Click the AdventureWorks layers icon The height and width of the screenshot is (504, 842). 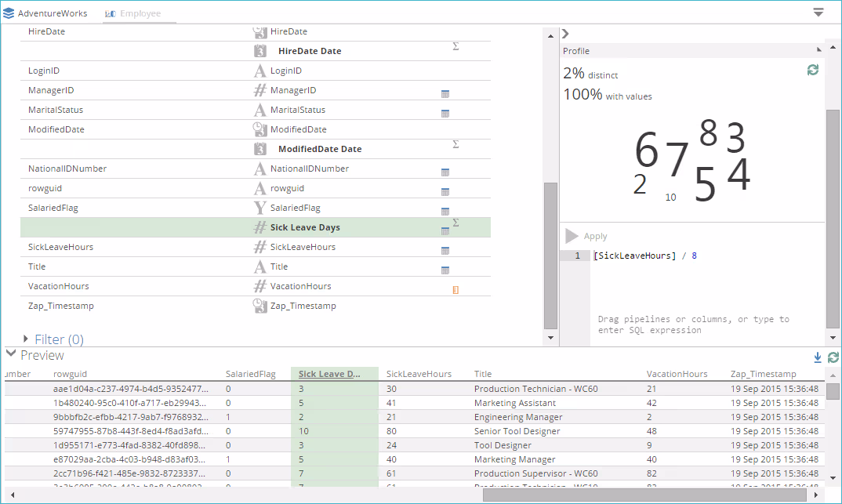9,13
